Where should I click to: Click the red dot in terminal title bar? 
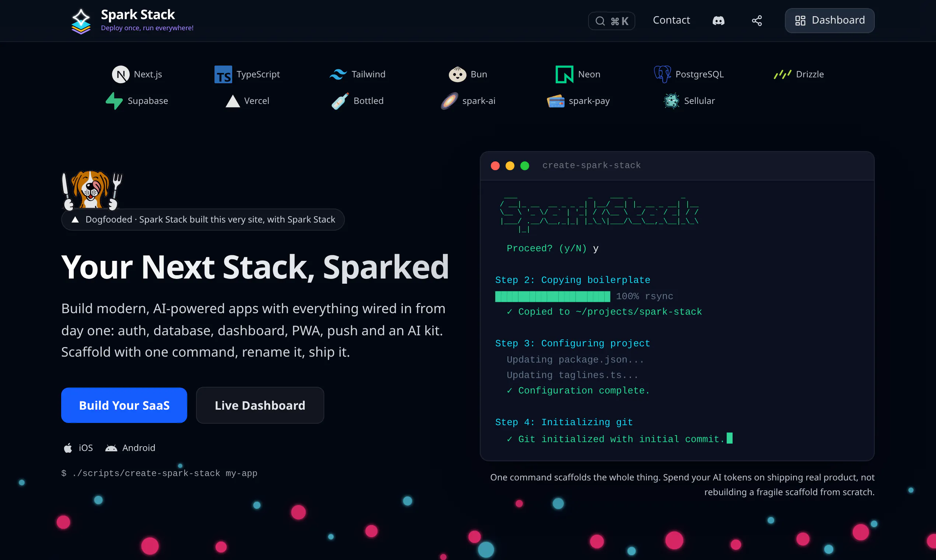click(495, 166)
